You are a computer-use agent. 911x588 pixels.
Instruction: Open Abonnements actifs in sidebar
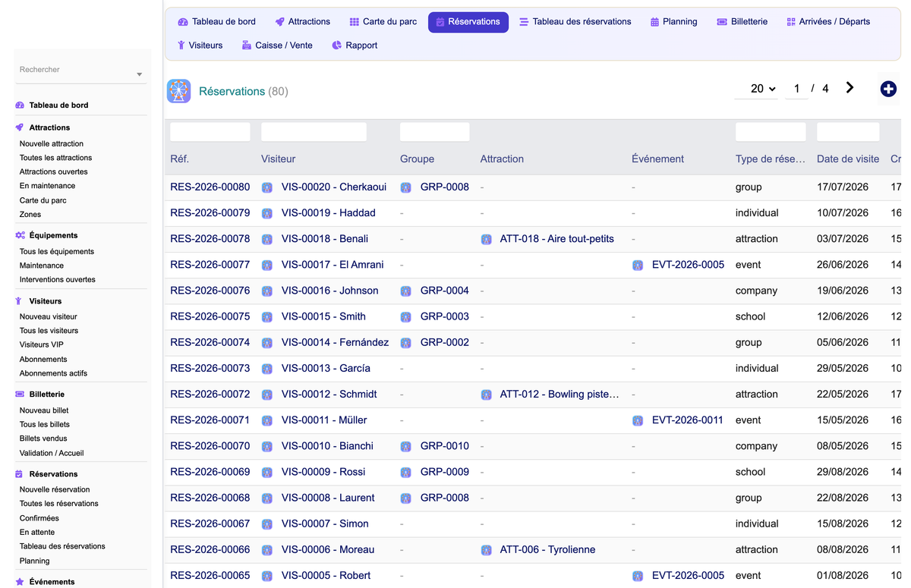point(53,373)
